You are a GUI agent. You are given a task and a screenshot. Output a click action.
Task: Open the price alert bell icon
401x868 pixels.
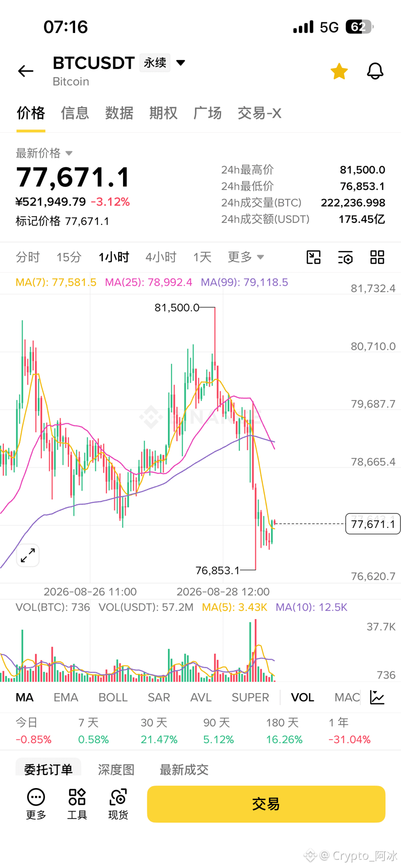(375, 71)
